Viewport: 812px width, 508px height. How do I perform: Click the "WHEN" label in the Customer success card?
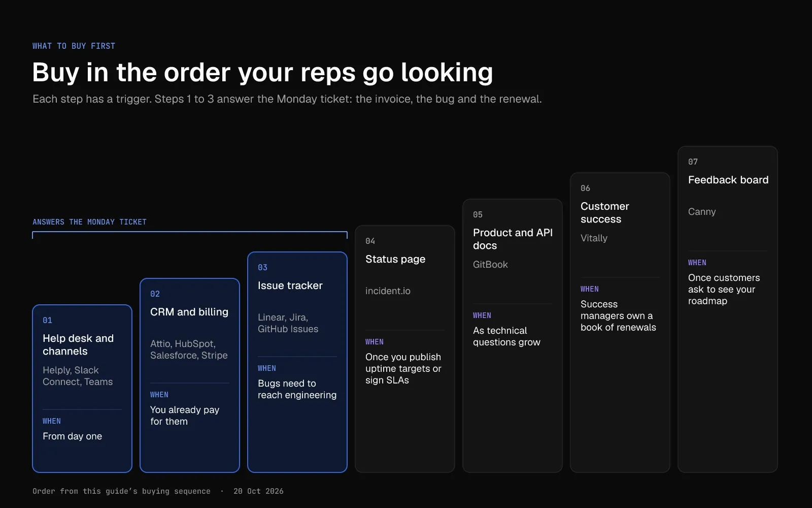coord(590,289)
